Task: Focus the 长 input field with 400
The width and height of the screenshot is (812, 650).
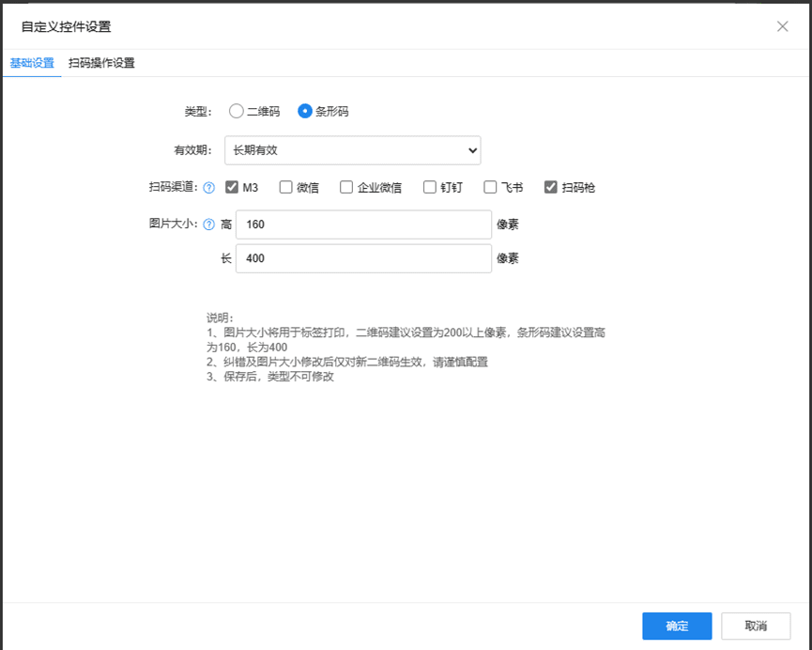Action: [363, 258]
